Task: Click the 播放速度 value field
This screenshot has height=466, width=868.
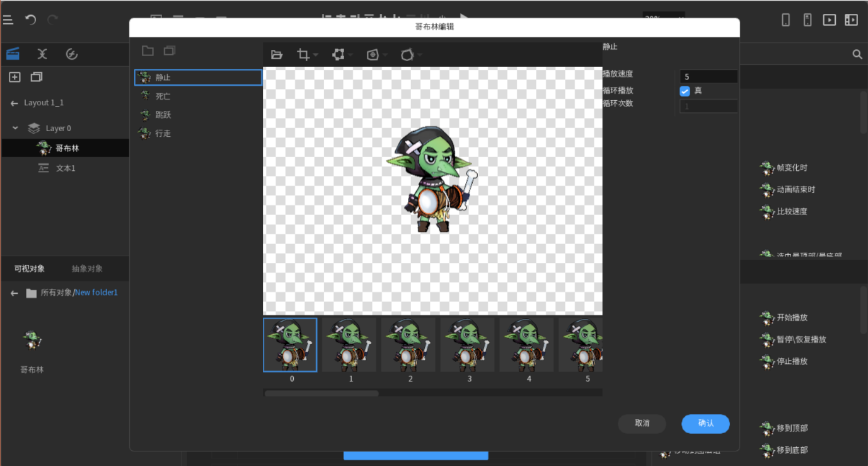Action: 709,76
